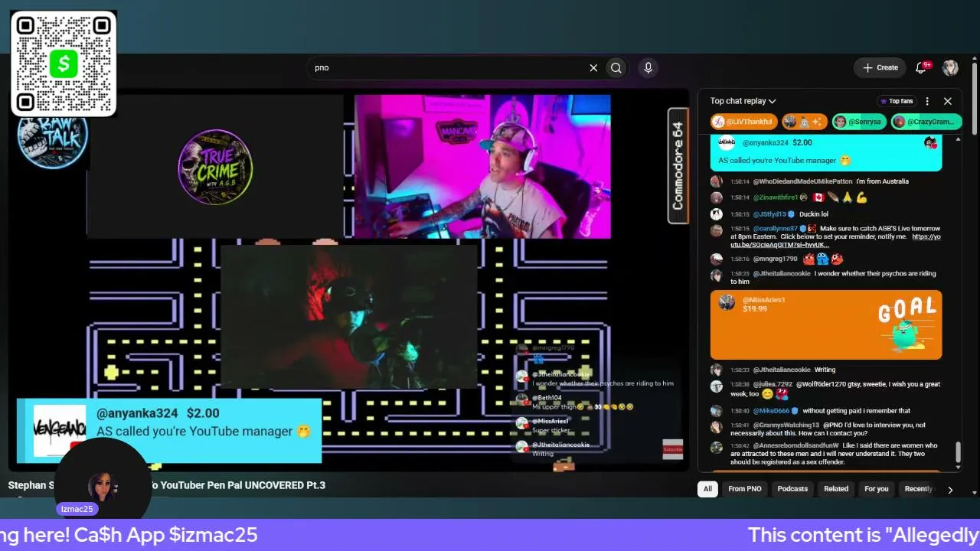
Task: Click the username @WhoDiedandMadeUMikePatton in chat
Action: tap(802, 181)
